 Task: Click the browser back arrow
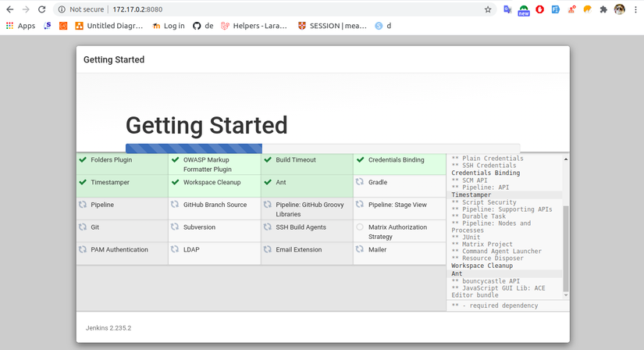point(10,9)
